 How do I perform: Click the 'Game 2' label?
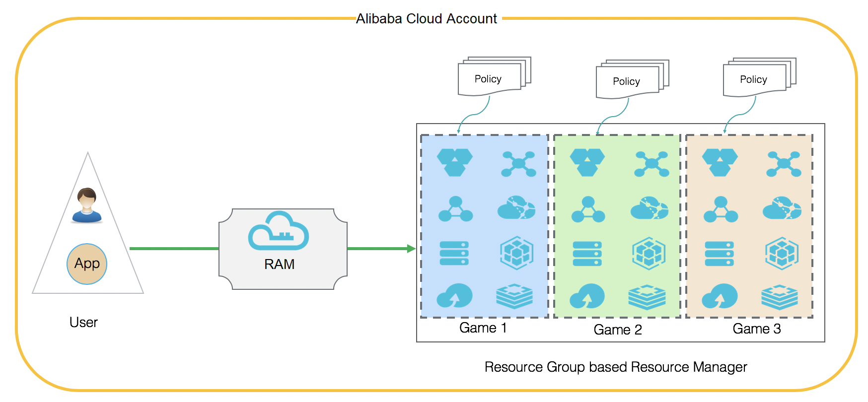[x=618, y=330]
